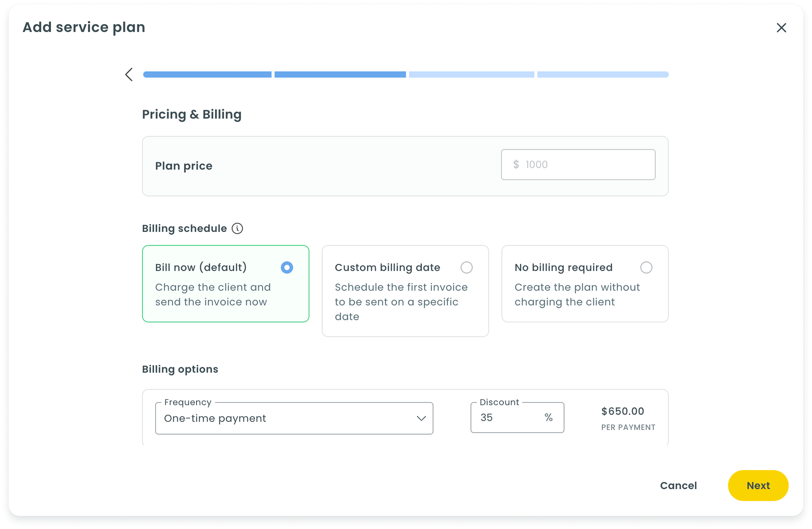Open the Frequency dropdown
Screen dimensions: 812x529
click(x=294, y=418)
